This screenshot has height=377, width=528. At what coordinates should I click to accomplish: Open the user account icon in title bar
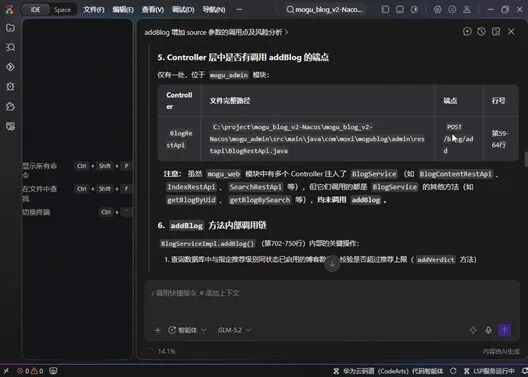click(x=467, y=9)
